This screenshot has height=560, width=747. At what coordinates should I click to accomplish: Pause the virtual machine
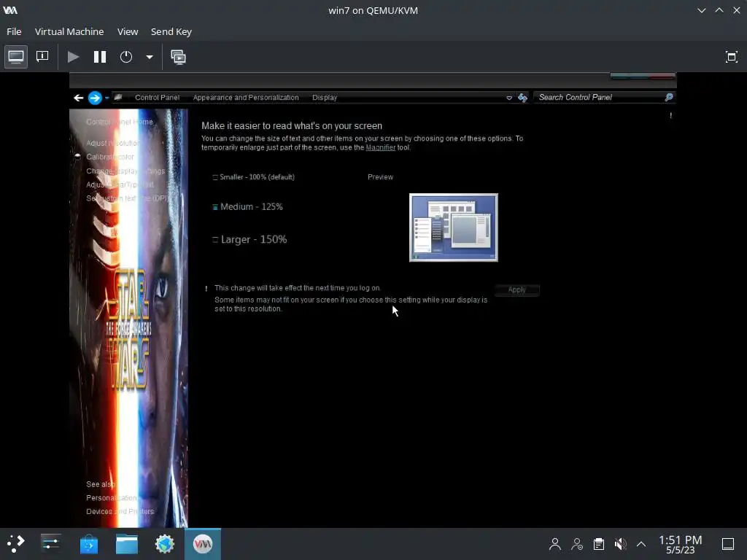point(99,57)
